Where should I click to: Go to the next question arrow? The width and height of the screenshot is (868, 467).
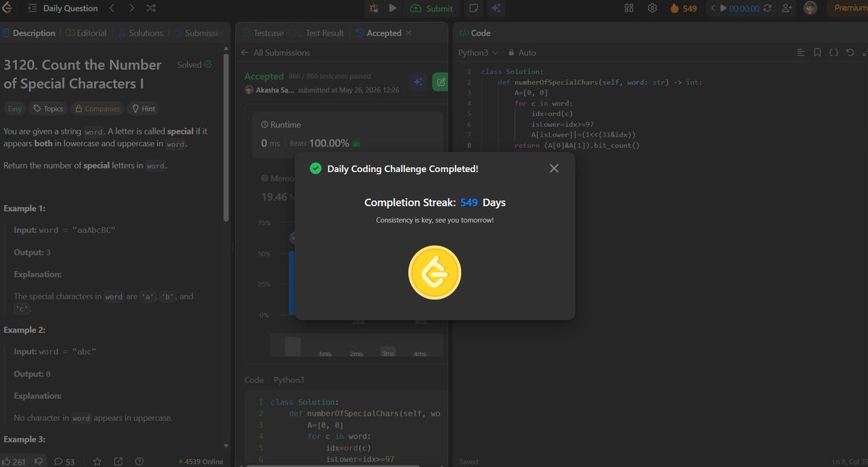point(131,8)
